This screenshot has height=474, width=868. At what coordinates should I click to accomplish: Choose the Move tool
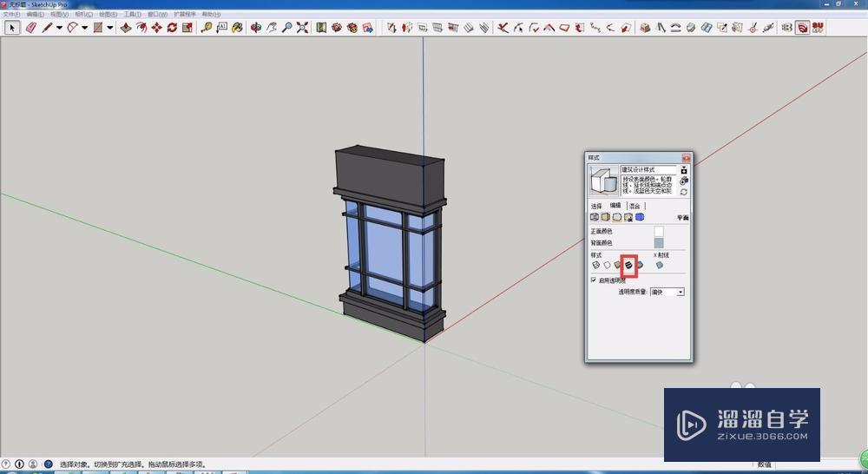click(x=156, y=27)
